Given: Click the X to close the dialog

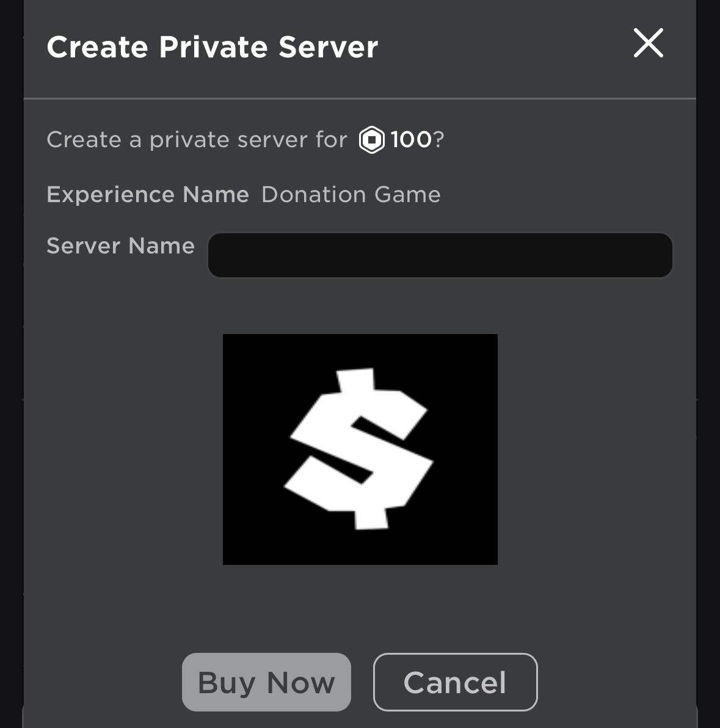Looking at the screenshot, I should pos(647,43).
